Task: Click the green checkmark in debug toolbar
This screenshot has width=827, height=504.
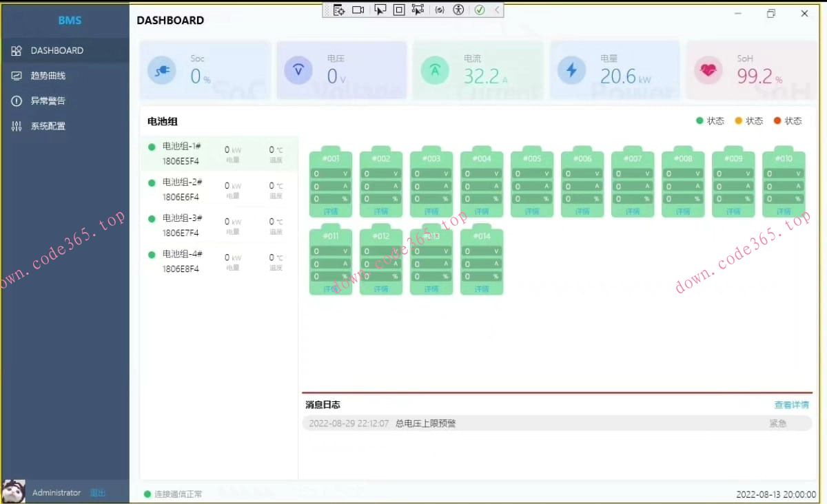Action: click(x=480, y=10)
